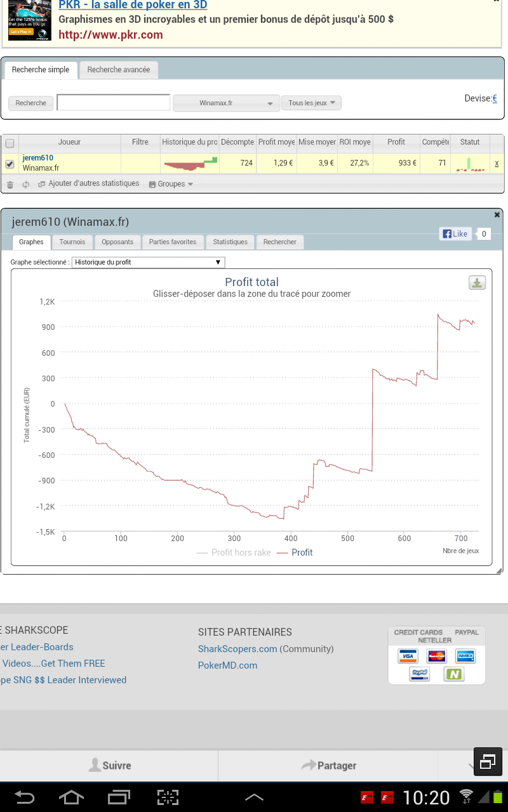This screenshot has width=508, height=812.
Task: Click the Amex card icon
Action: pyautogui.click(x=465, y=656)
